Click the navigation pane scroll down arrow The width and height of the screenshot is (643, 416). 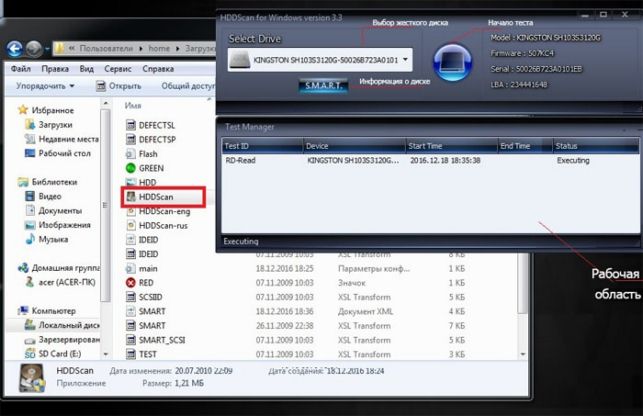106,354
